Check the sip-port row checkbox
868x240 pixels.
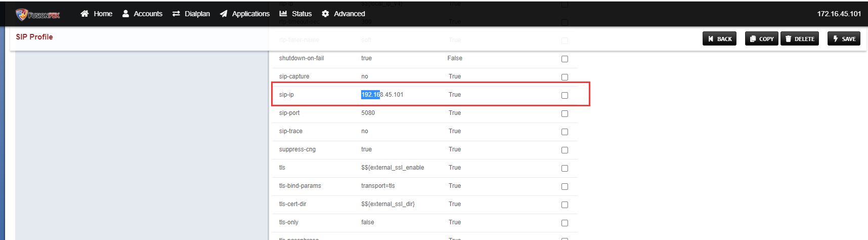click(x=565, y=113)
